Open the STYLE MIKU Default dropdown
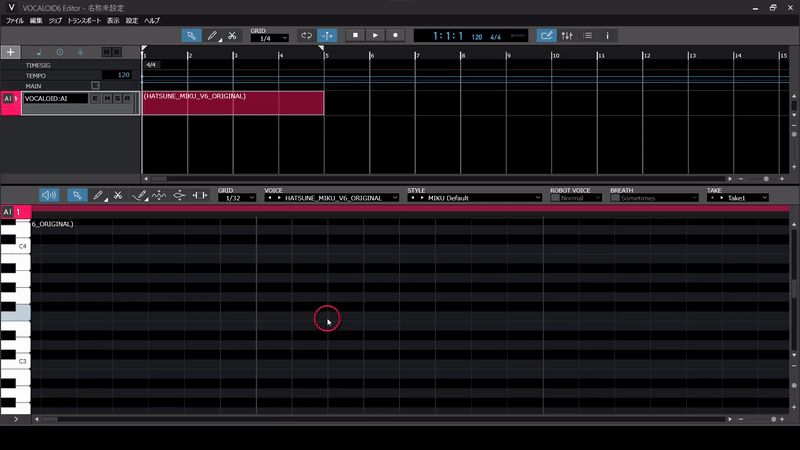 [482, 198]
